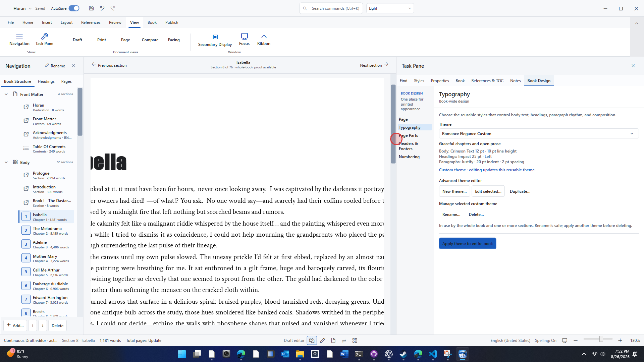Zoom in with the plus button
Screen dimensions: 644x362
[x=620, y=340]
